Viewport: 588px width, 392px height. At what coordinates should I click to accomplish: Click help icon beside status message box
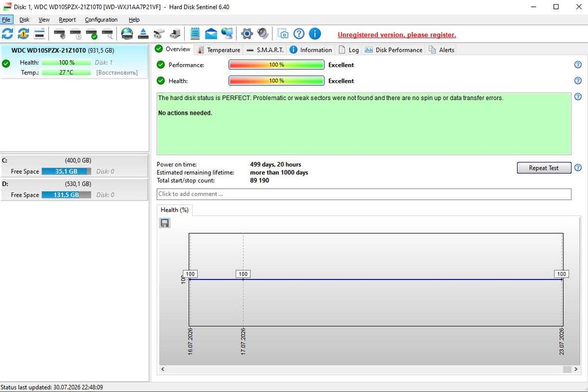578,97
